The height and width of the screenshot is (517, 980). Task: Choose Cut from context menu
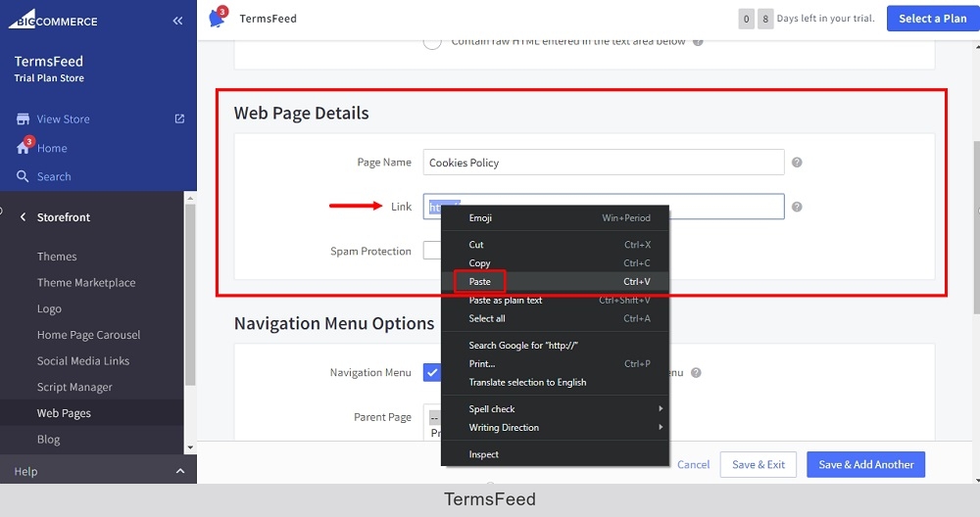pos(555,245)
